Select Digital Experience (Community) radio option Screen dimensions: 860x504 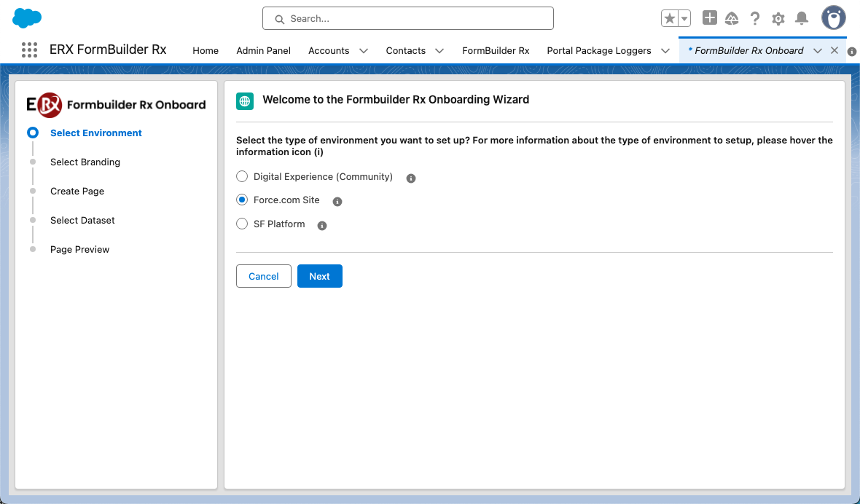tap(243, 177)
